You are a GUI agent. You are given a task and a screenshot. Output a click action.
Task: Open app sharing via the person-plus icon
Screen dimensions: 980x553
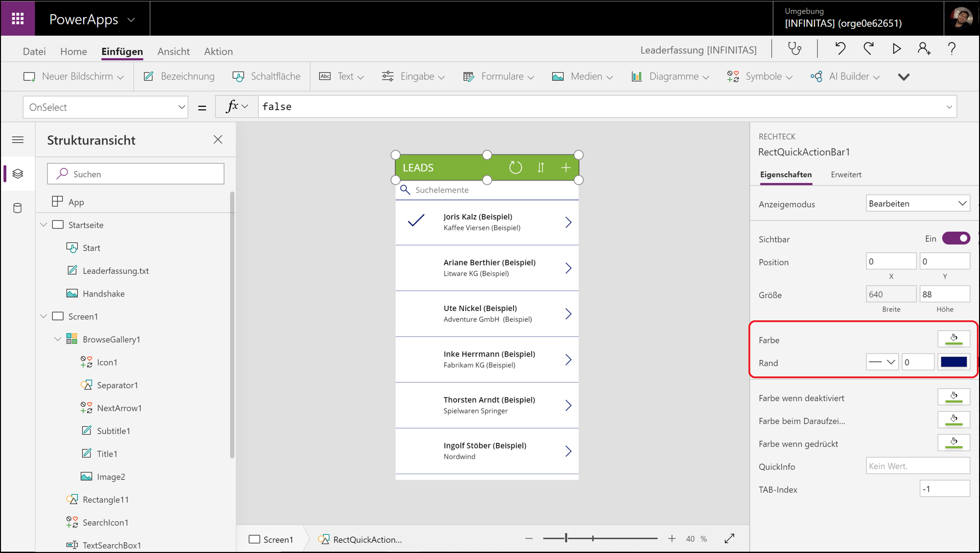pyautogui.click(x=924, y=48)
